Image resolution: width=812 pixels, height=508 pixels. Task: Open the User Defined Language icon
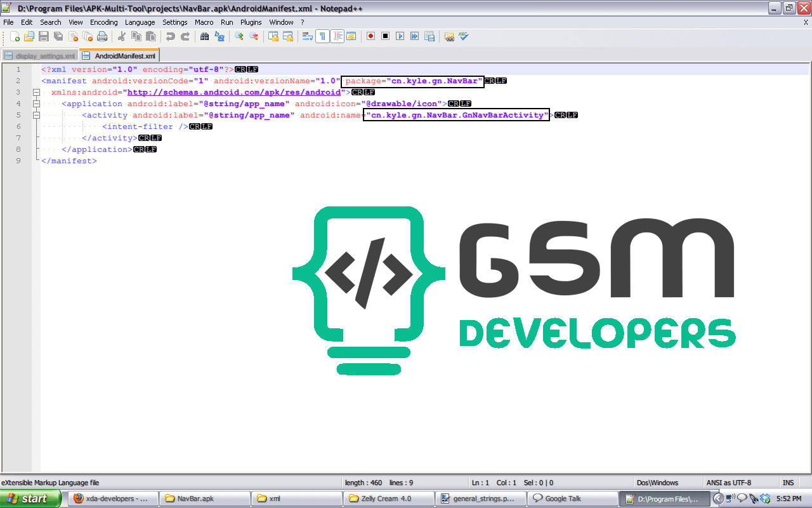pyautogui.click(x=351, y=36)
